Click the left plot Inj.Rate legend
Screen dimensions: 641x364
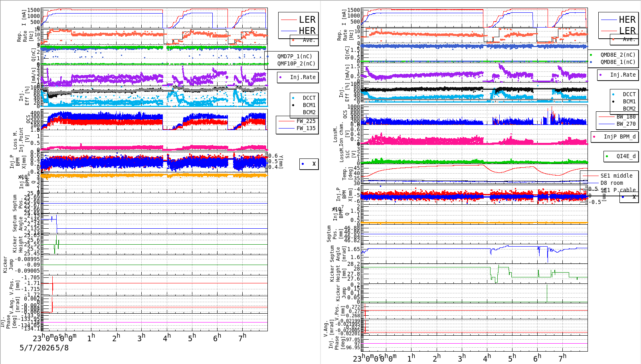303,77
